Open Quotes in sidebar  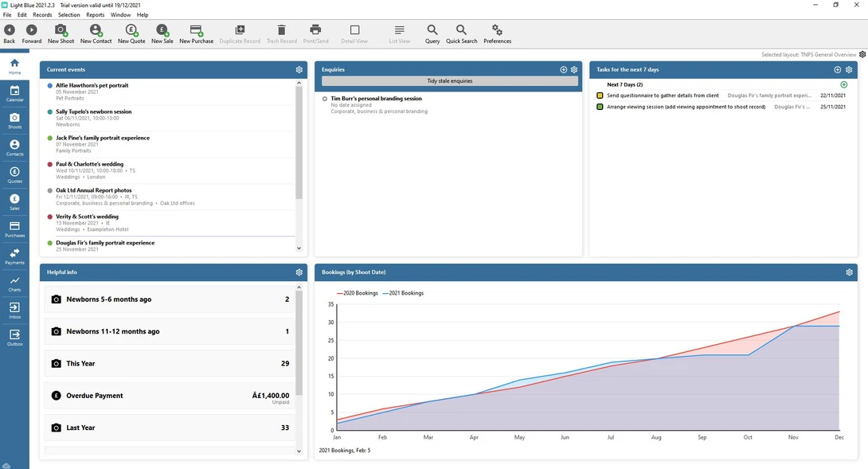click(x=14, y=174)
